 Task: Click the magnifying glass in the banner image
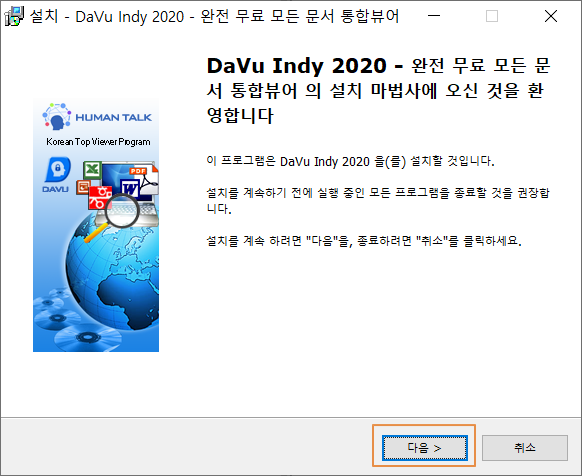click(122, 211)
